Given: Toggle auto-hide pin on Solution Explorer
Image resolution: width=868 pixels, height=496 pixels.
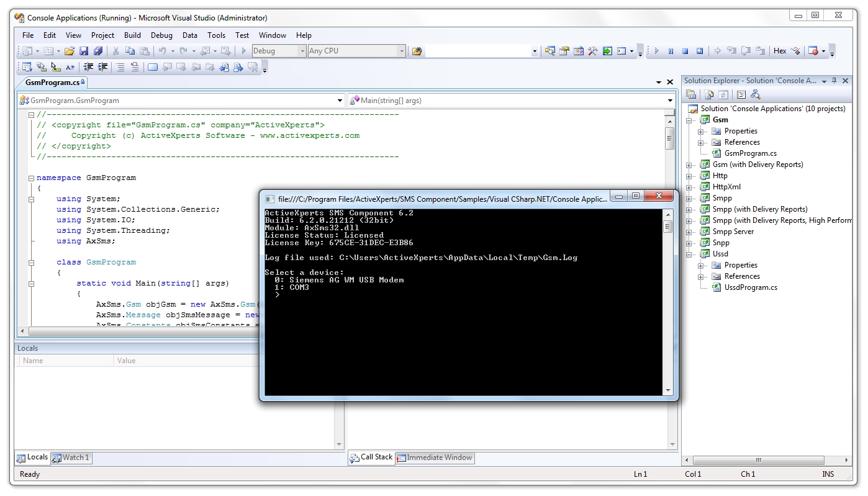Looking at the screenshot, I should tap(834, 81).
